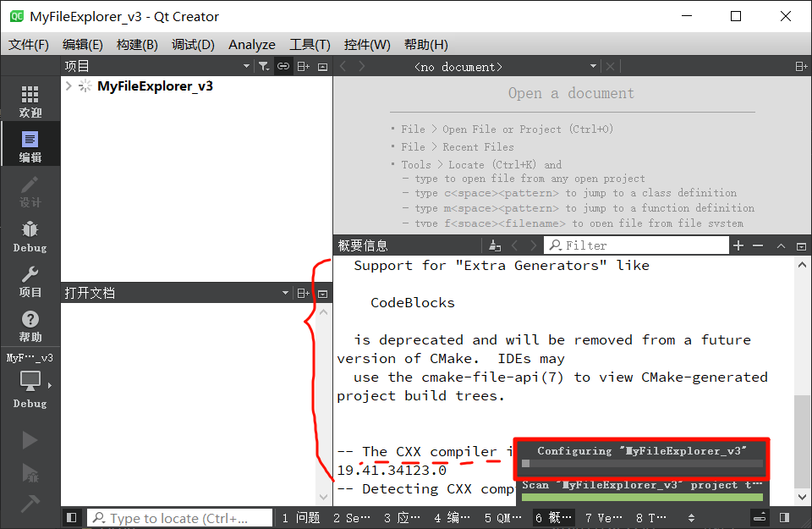Click the Scan "MyFileExplorer_v3" green progress bar
The height and width of the screenshot is (529, 812).
(642, 498)
